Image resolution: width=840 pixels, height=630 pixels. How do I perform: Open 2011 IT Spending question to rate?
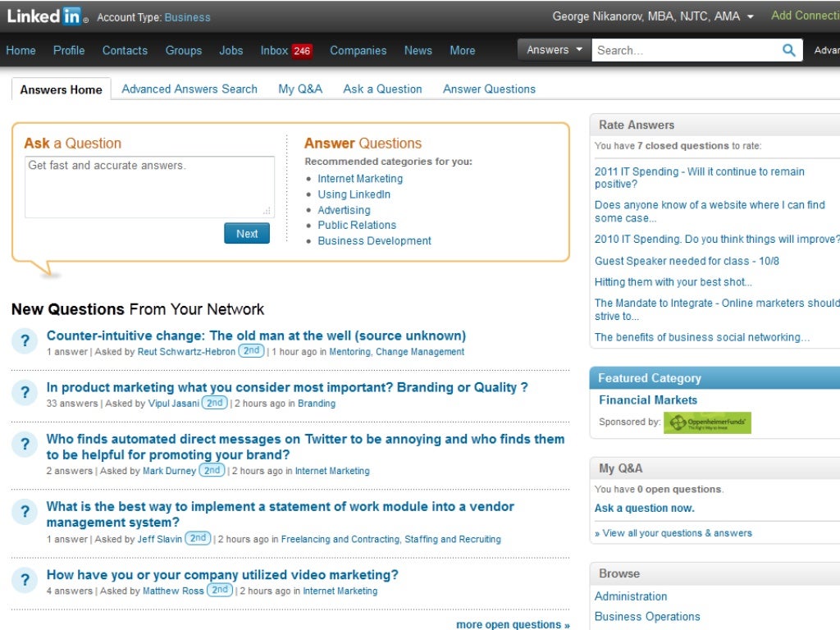[x=699, y=177]
